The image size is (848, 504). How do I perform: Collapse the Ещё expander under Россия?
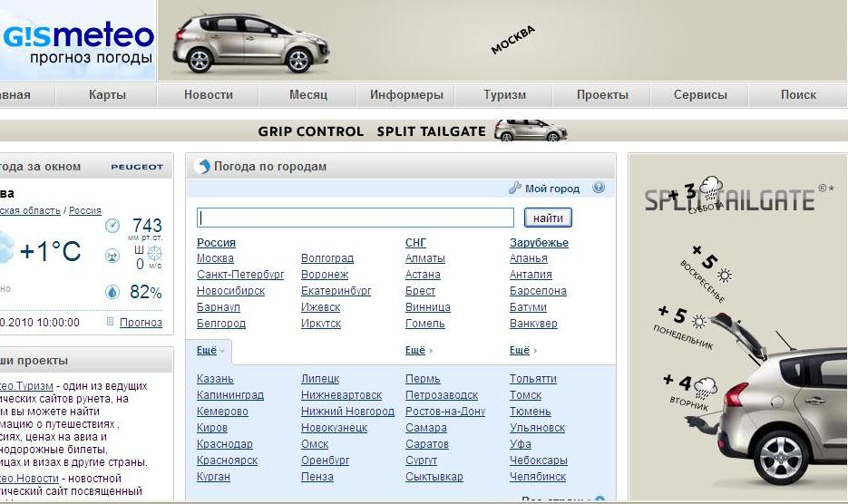tap(210, 351)
